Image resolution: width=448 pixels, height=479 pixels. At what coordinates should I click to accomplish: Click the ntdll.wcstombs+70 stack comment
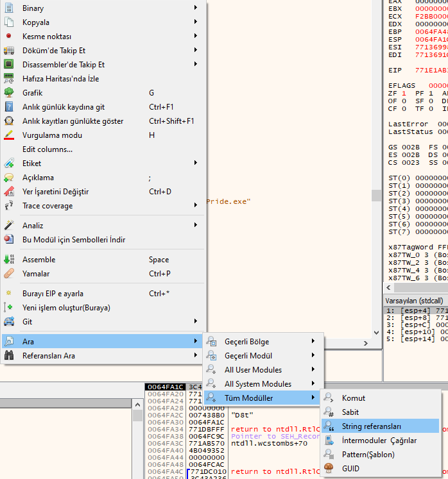269,443
